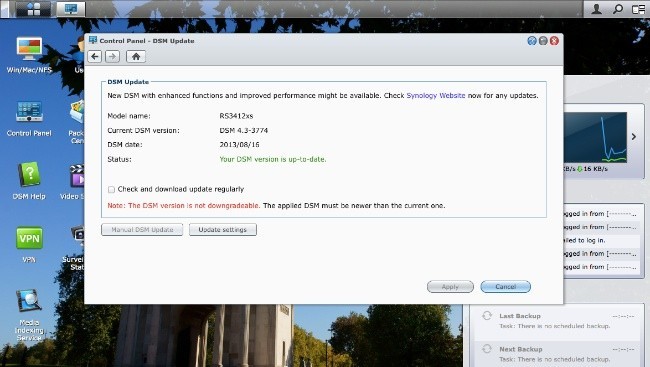
Task: Select the 'failed to log in' log entry
Action: tap(601, 240)
